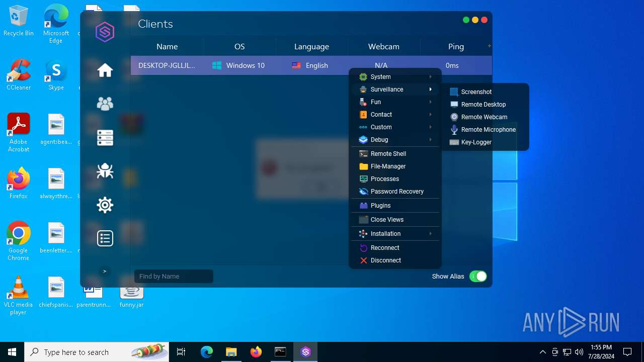Sort clients by Name column header
Viewport: 644px width, 362px height.
[x=167, y=46]
